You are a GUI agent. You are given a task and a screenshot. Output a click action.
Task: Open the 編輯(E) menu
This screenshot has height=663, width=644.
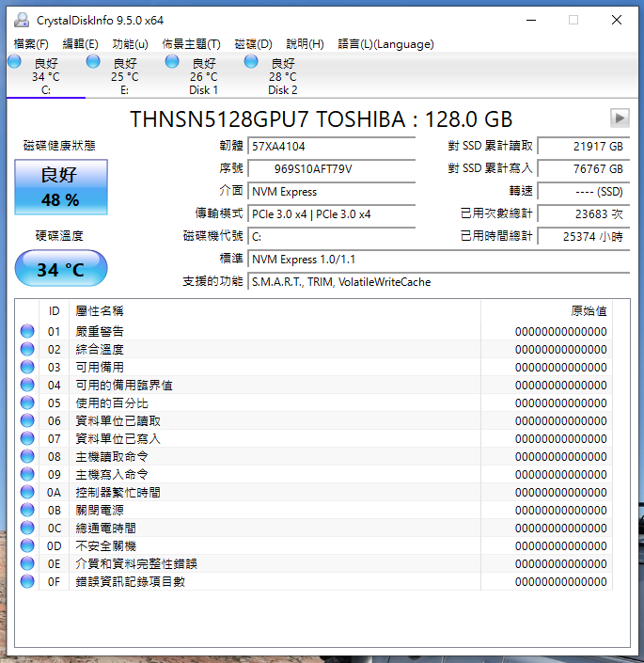click(80, 44)
